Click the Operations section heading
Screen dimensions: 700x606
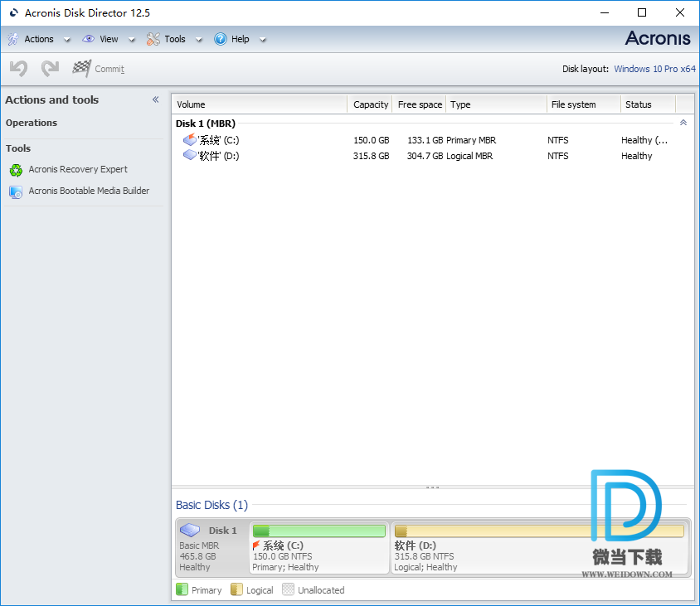[x=32, y=123]
